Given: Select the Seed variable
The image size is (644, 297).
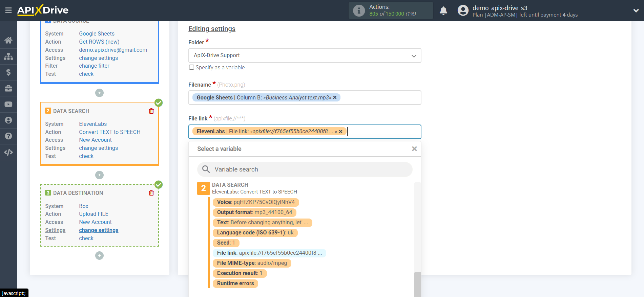Looking at the screenshot, I should coord(226,243).
